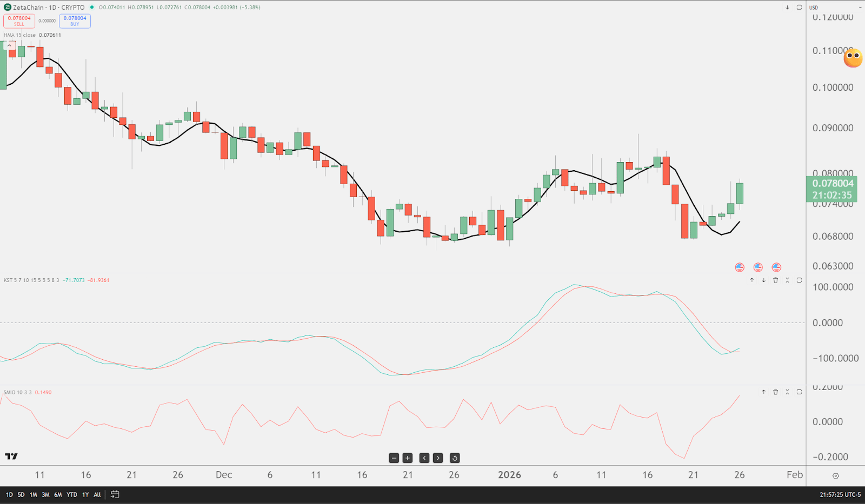Move the KST pane up

click(751, 280)
